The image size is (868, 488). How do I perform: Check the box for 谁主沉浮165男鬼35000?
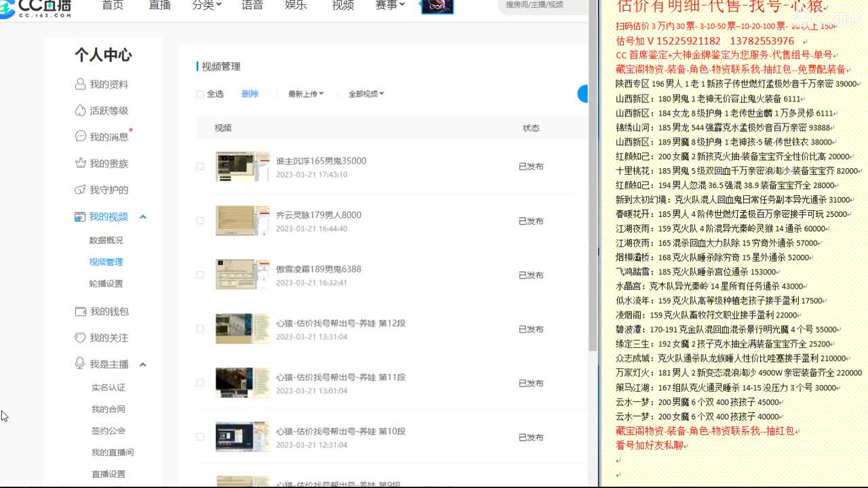pos(200,166)
